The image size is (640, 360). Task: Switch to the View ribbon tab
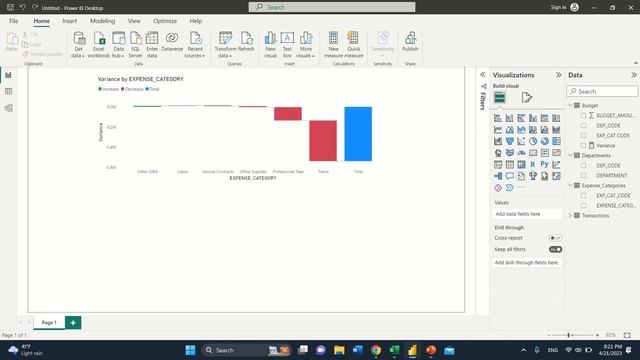pos(134,21)
